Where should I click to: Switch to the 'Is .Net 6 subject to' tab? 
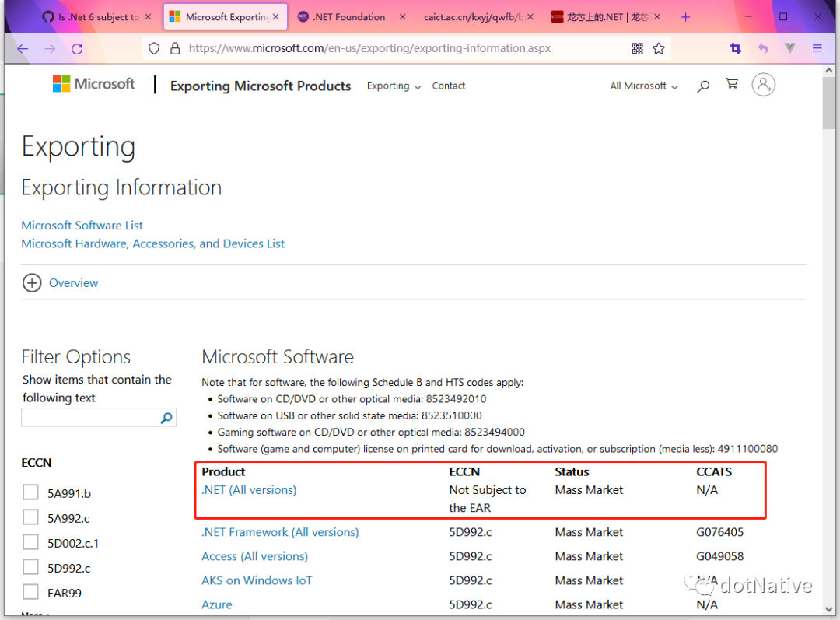[92, 17]
